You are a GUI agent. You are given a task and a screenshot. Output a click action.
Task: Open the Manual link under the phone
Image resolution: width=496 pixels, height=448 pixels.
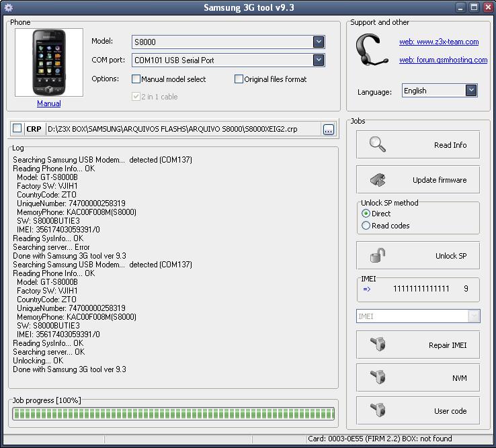point(48,103)
